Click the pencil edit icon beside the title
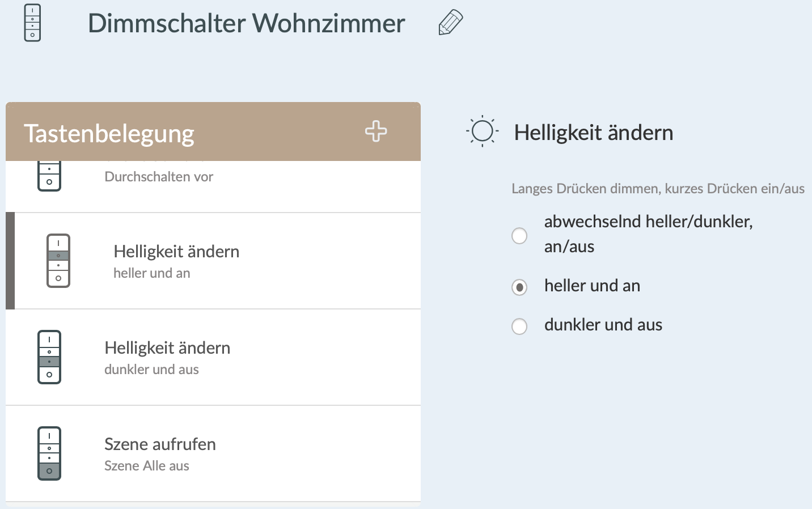This screenshot has height=509, width=812. tap(451, 23)
